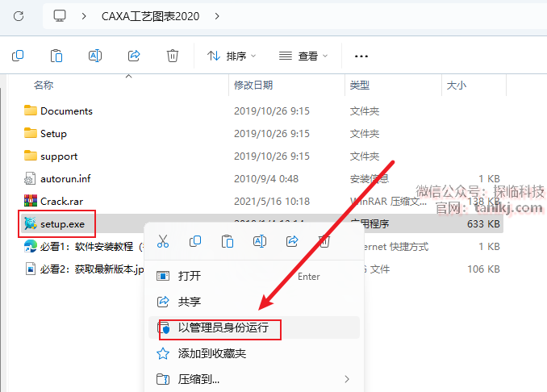This screenshot has height=392, width=547.
Task: Click the toolbar Paste icon
Action: 56,56
